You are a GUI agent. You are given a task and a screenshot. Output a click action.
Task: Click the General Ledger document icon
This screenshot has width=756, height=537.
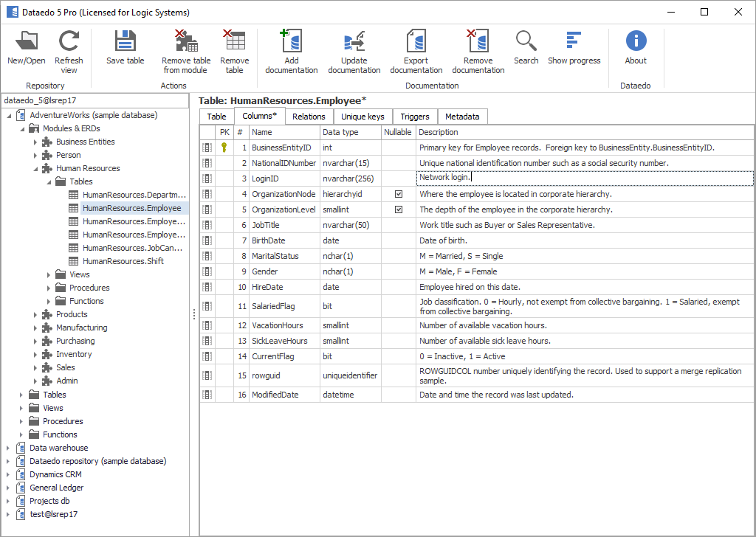coord(21,488)
